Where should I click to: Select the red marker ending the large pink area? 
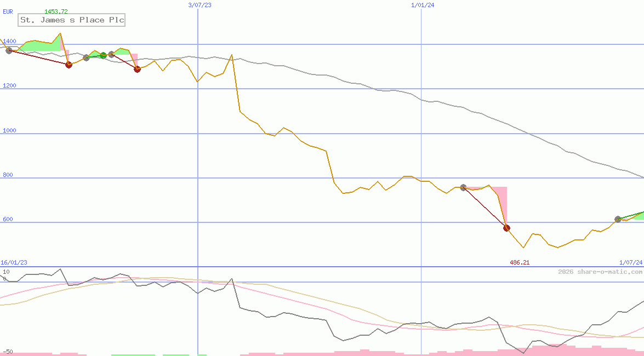[506, 228]
